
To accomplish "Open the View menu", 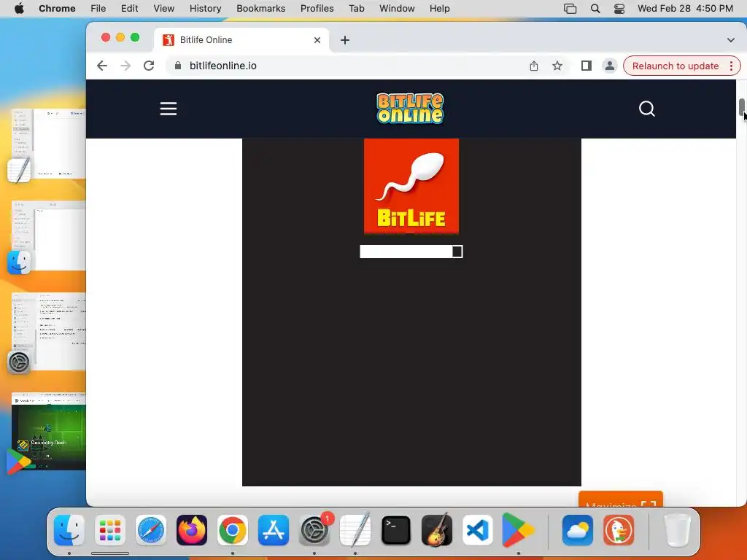I will [163, 8].
